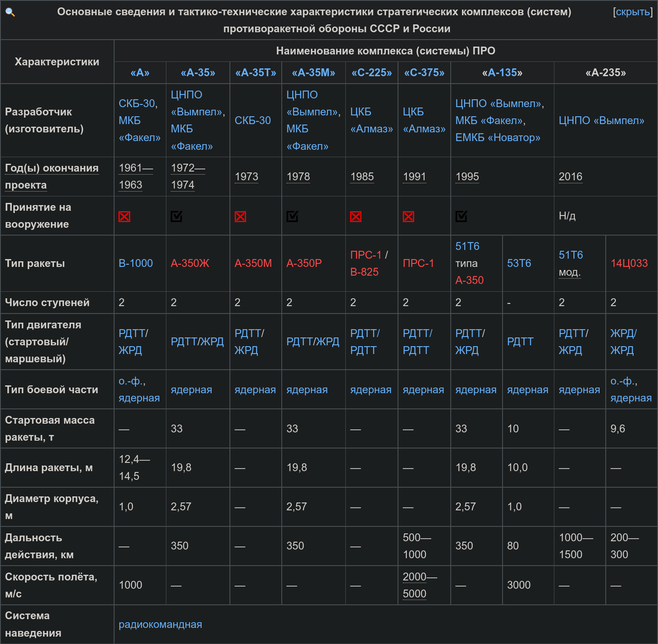Select the year 2016 cell
Screen dimensions: 658x644
570,177
